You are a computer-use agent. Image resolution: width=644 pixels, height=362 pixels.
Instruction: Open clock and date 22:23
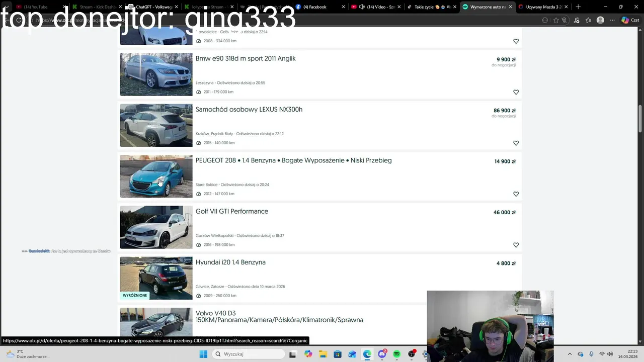tap(628, 354)
